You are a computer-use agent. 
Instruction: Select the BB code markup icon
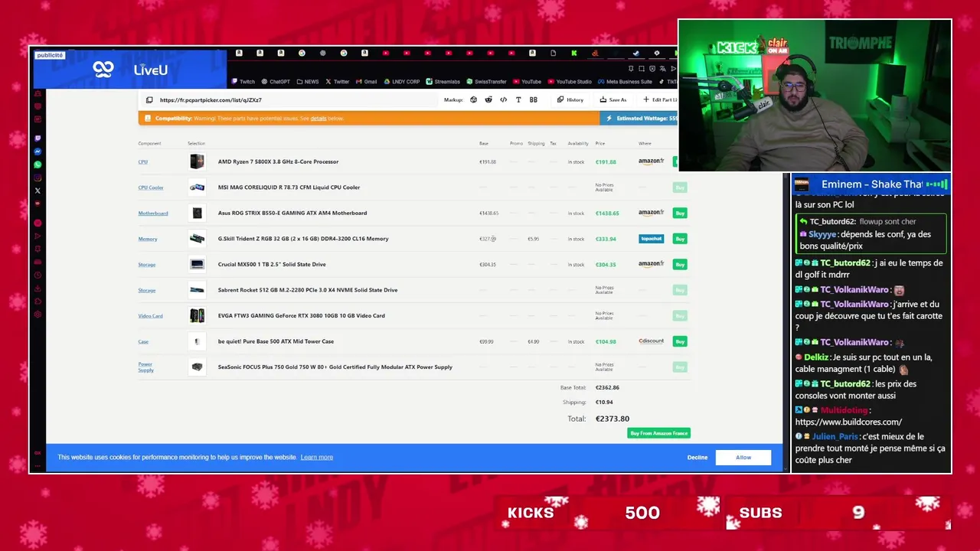(533, 99)
